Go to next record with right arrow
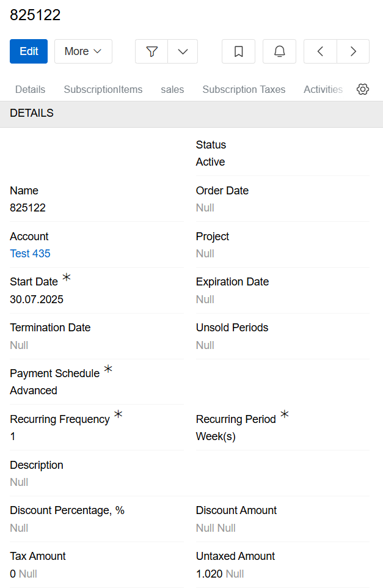 [x=353, y=51]
